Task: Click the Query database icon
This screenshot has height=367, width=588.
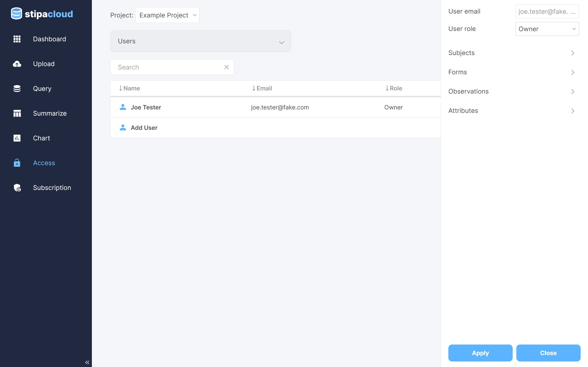Action: pos(17,89)
